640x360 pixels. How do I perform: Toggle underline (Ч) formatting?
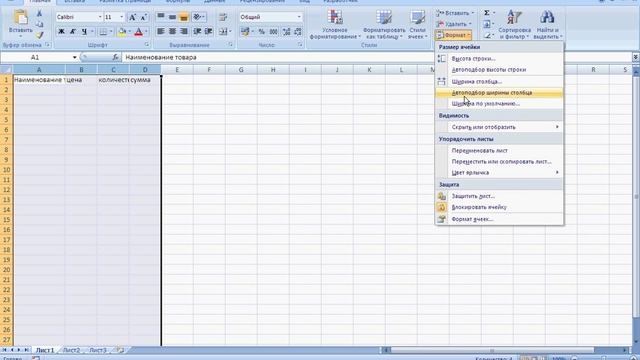click(x=84, y=31)
